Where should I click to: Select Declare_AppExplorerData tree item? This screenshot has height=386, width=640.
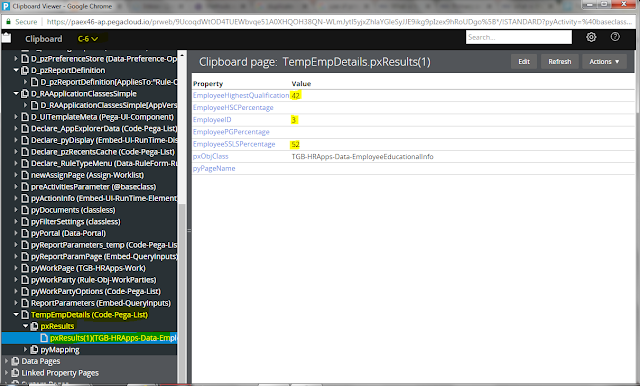[x=104, y=129]
